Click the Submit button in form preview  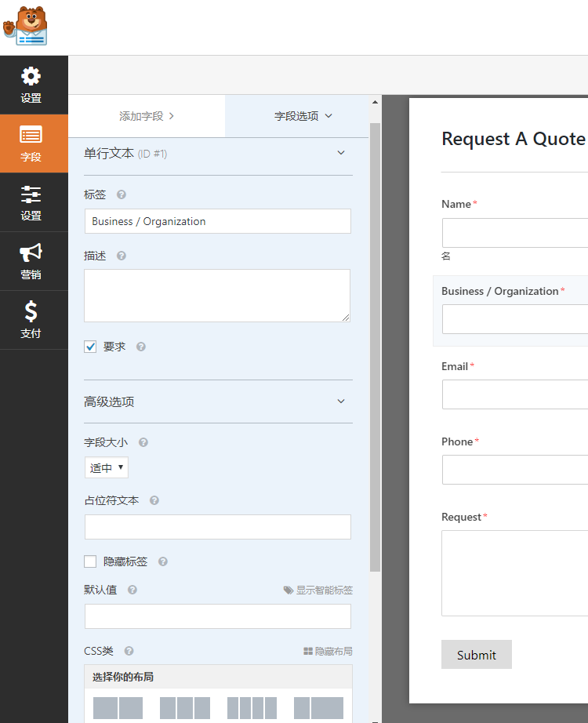[476, 655]
